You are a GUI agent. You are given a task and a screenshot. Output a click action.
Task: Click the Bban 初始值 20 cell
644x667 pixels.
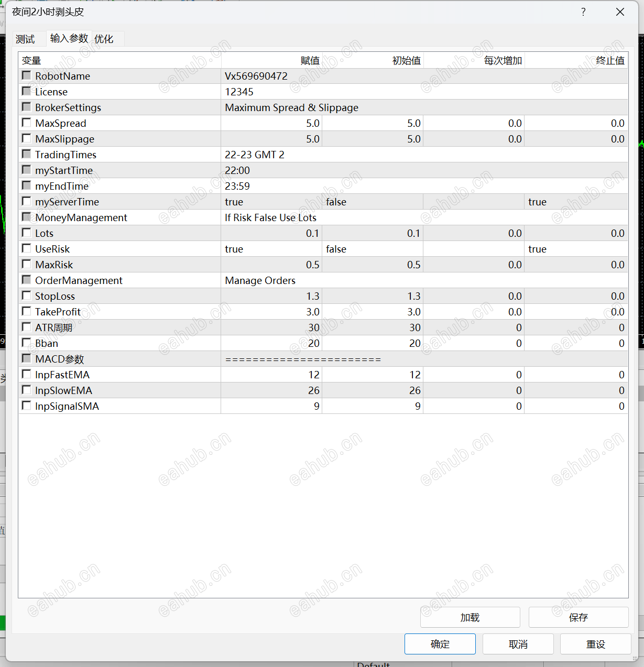pyautogui.click(x=373, y=343)
